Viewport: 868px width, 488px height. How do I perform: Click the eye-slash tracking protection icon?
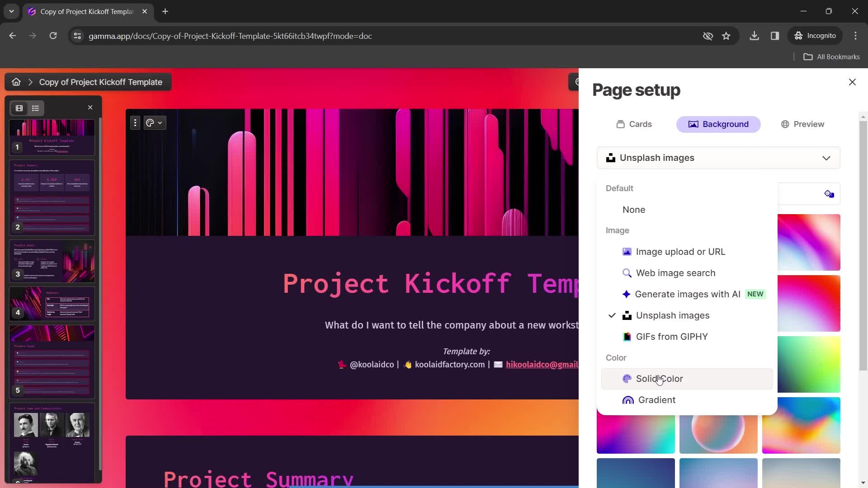[x=708, y=36]
